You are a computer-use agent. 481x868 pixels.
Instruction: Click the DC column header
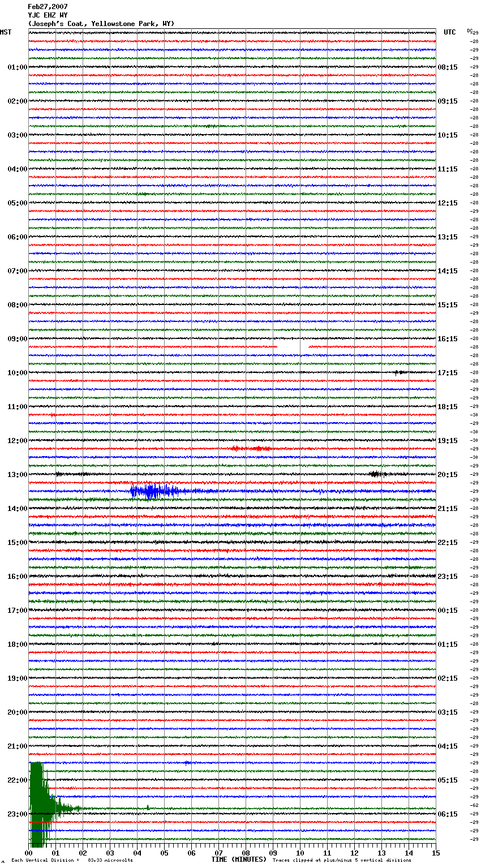[470, 31]
